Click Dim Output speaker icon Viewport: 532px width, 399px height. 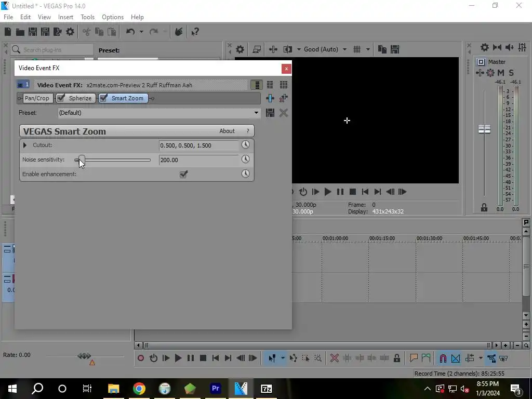coord(510,47)
